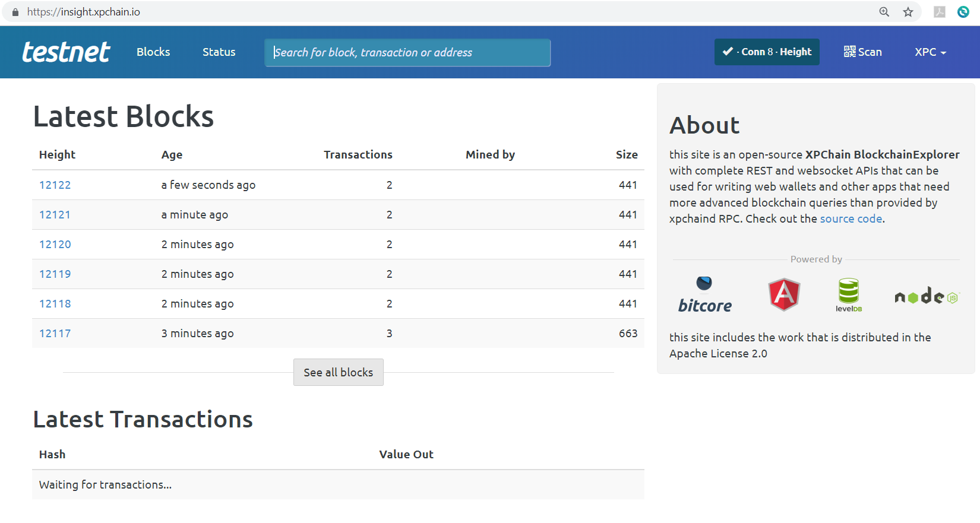
Task: Click transaction count 3 for block 12117
Action: click(390, 334)
